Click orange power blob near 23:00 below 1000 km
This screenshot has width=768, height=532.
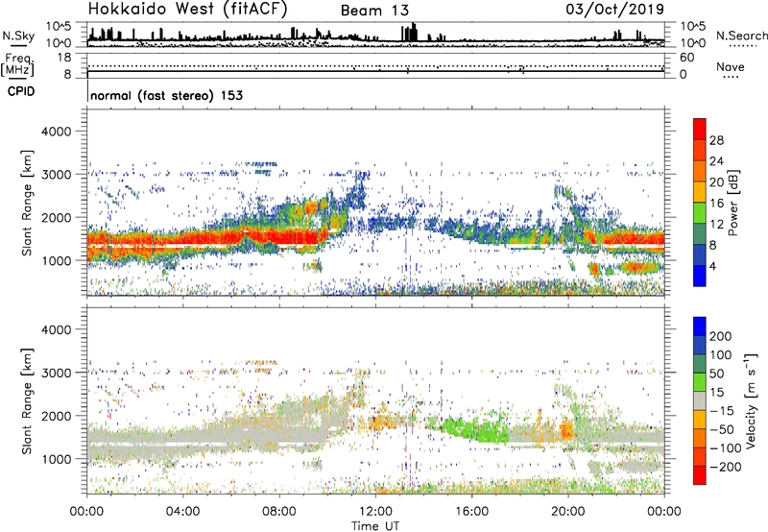[639, 268]
